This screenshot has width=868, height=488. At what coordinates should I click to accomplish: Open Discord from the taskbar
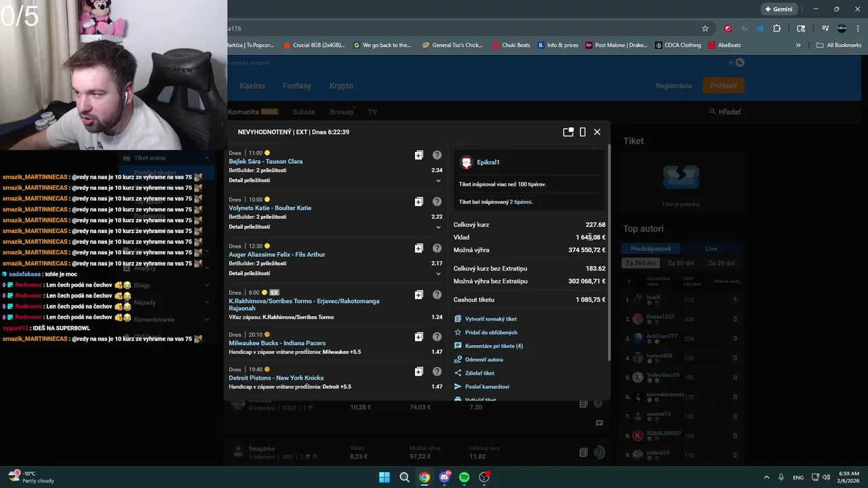click(x=445, y=477)
